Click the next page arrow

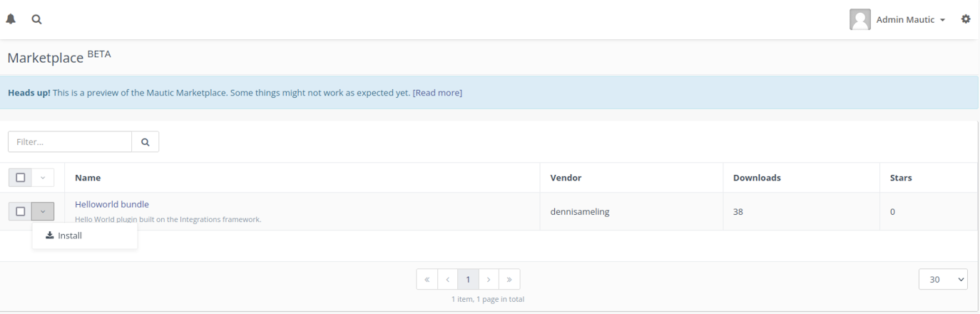click(489, 280)
